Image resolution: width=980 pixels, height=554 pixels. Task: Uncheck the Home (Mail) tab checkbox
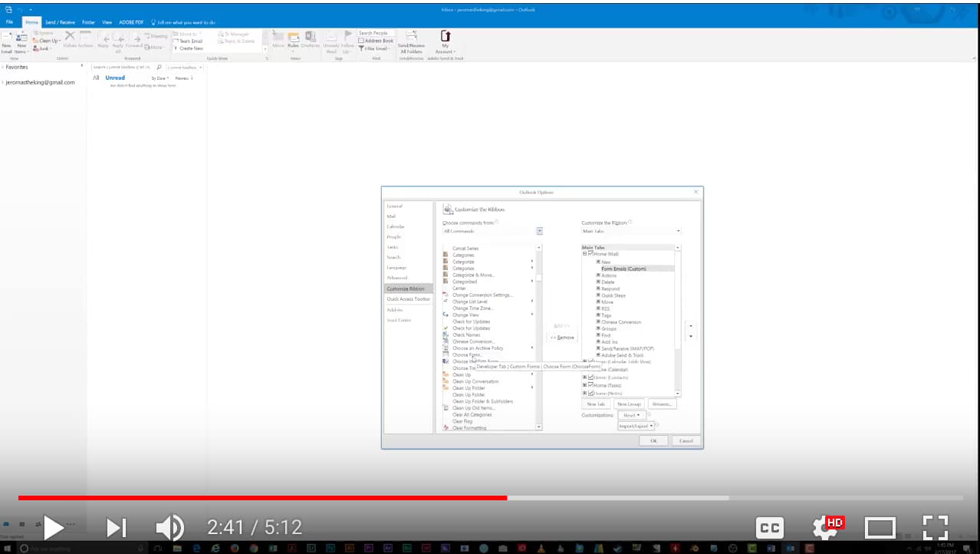click(x=590, y=254)
